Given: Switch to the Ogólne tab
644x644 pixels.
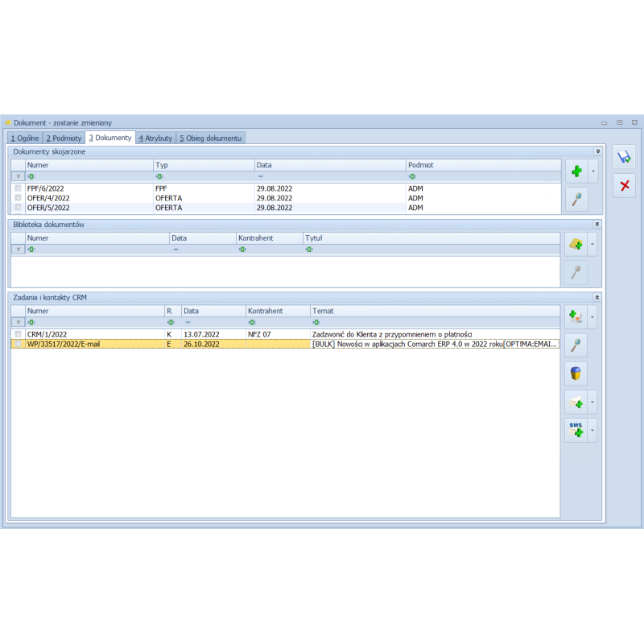Looking at the screenshot, I should (x=24, y=138).
